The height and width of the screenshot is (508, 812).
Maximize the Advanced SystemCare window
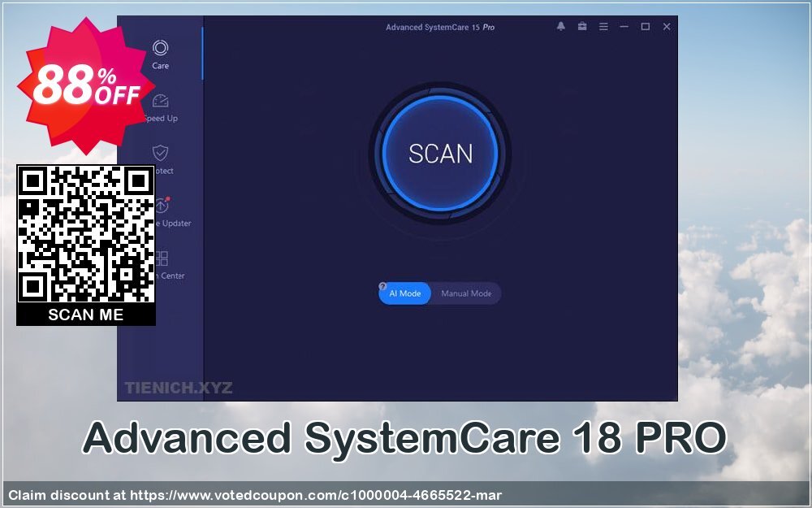646,27
